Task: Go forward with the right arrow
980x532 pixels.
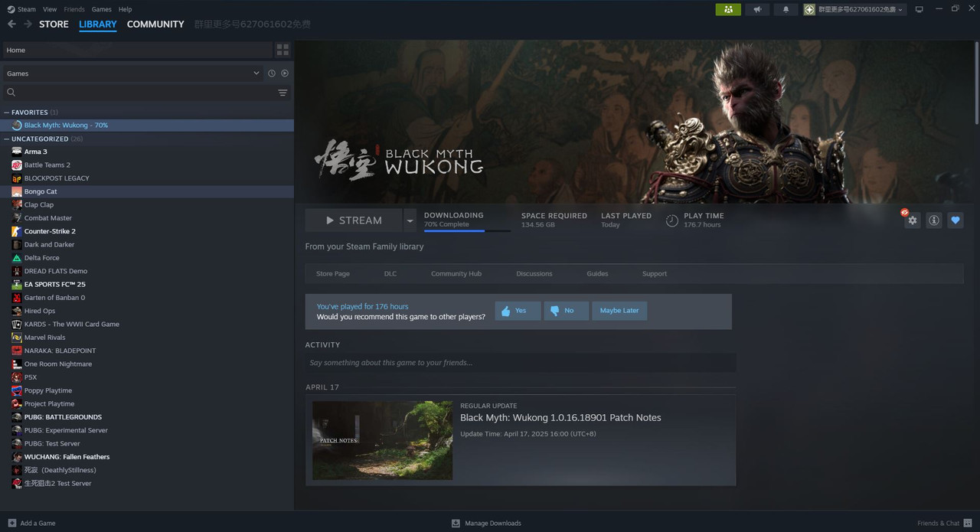Action: point(28,24)
